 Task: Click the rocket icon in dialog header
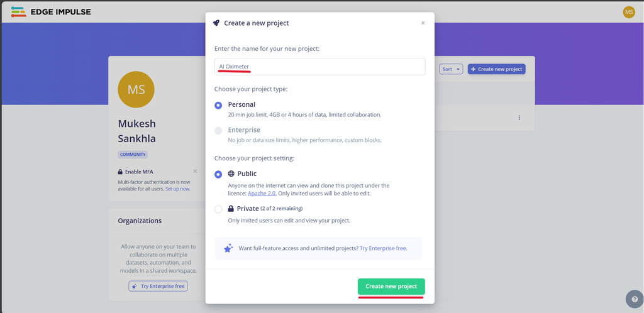216,23
